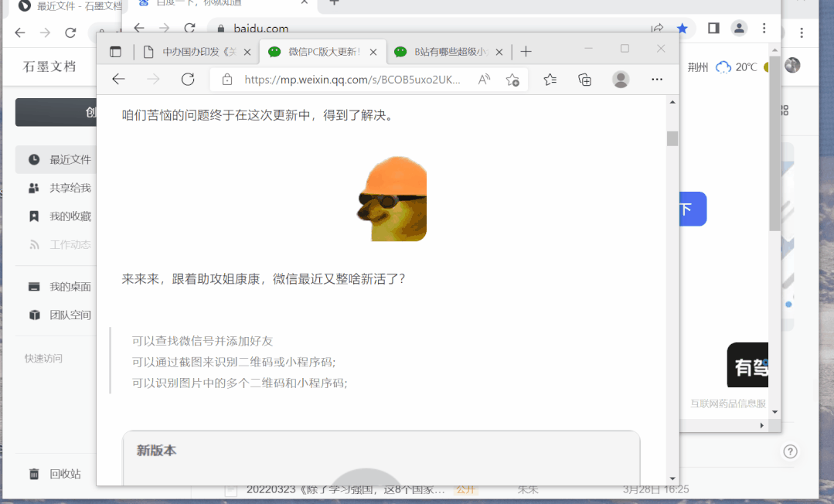Viewport: 834px width, 504px height.
Task: Open a new tab in Edge with +
Action: click(x=526, y=51)
